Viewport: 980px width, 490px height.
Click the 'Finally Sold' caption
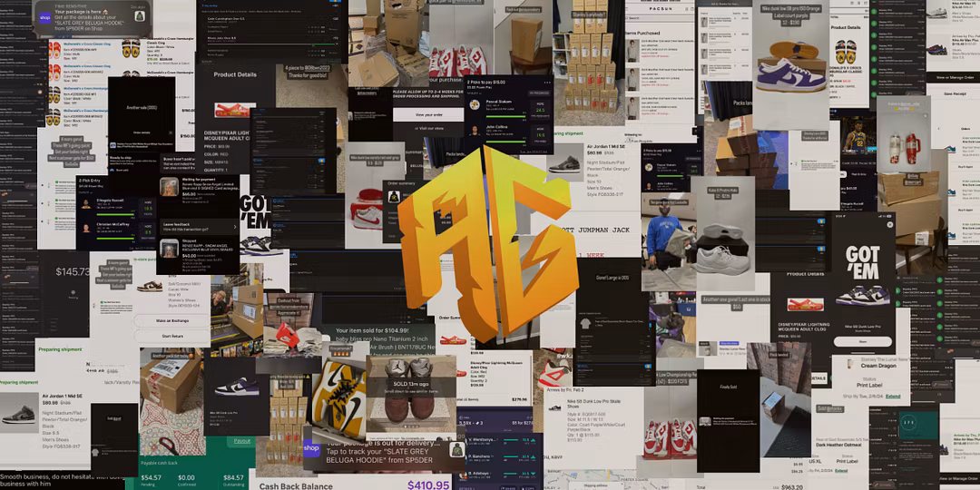(727, 387)
